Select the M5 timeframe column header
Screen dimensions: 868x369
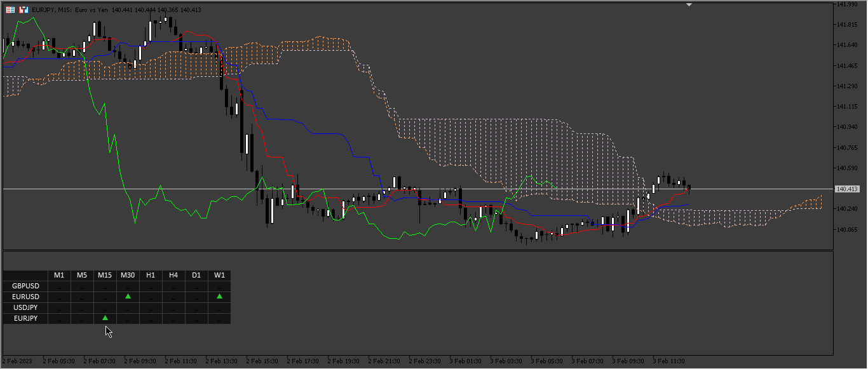[82, 275]
